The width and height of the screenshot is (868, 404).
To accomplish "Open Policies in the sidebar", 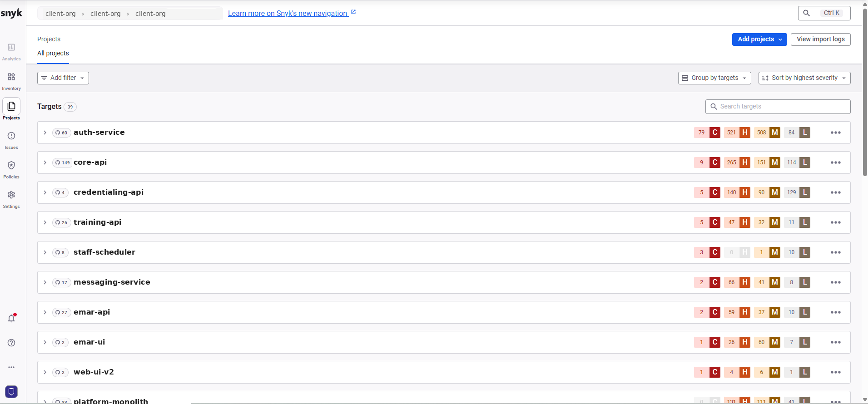I will pos(11,169).
